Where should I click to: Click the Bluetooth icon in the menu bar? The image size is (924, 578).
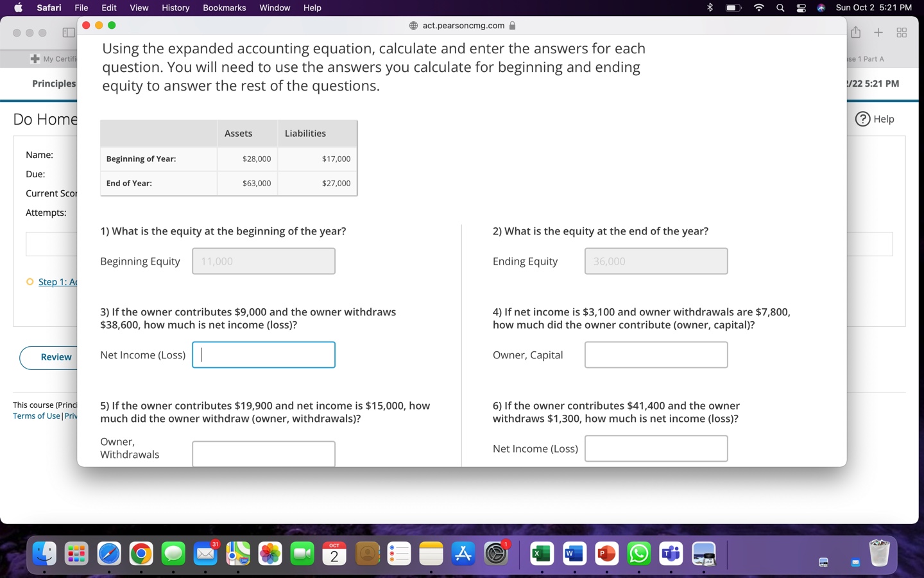pos(710,8)
